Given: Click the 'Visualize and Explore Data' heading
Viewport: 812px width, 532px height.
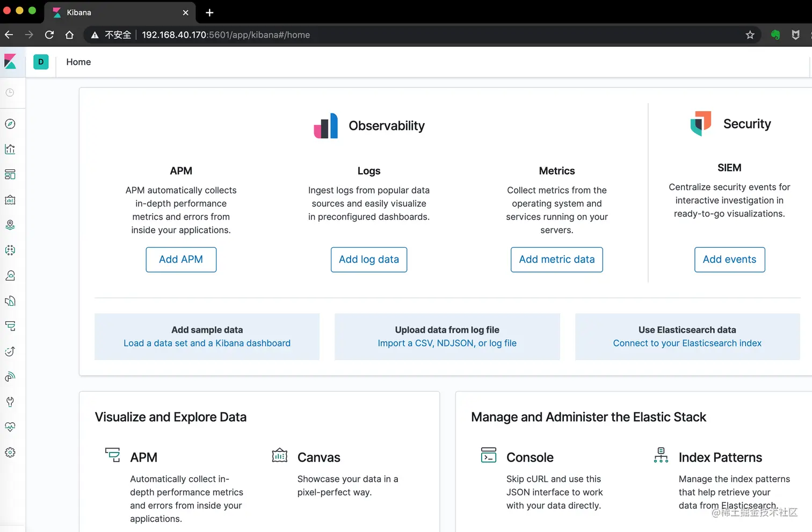Looking at the screenshot, I should coord(171,417).
